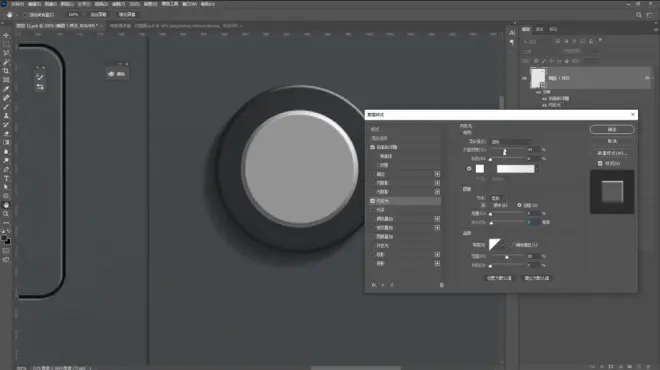Image resolution: width=660 pixels, height=370 pixels.
Task: Toggle visibility of the layer's Effects group
Action: coord(538,92)
